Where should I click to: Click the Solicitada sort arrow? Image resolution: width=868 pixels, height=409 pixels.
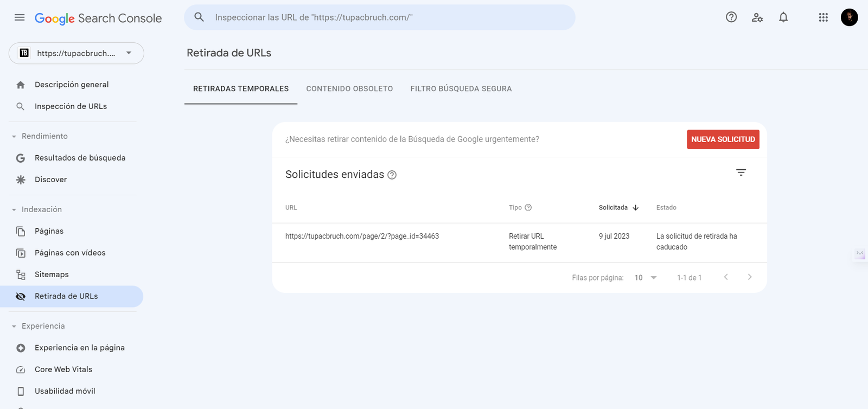(x=636, y=208)
